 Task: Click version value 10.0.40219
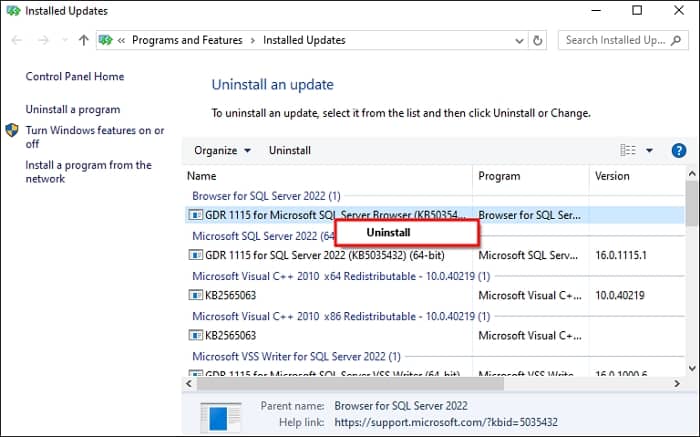click(620, 295)
